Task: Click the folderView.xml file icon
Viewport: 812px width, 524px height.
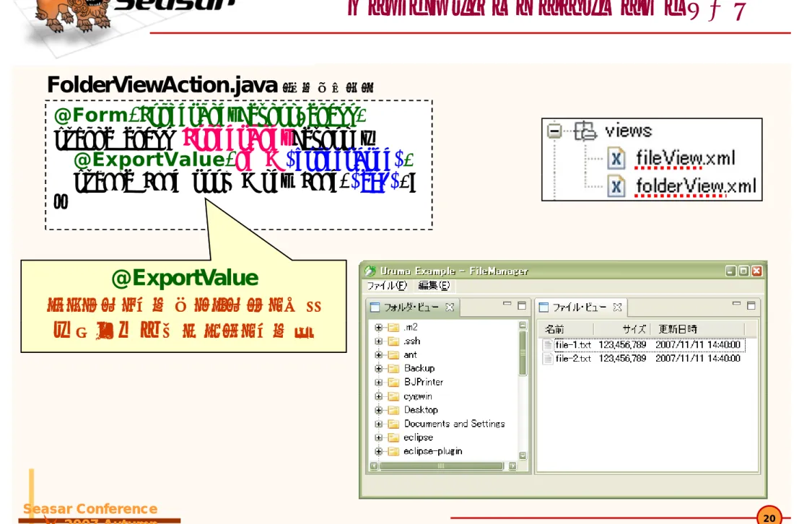Action: pos(616,186)
